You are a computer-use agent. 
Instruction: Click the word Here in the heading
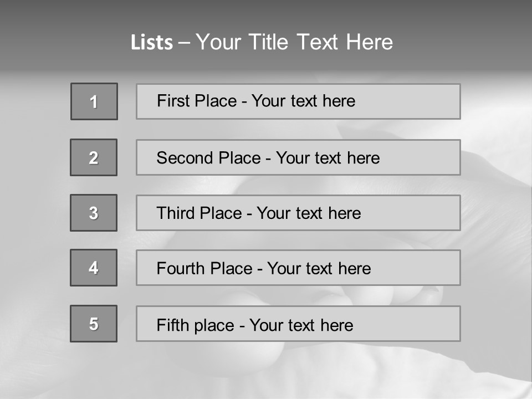[370, 42]
